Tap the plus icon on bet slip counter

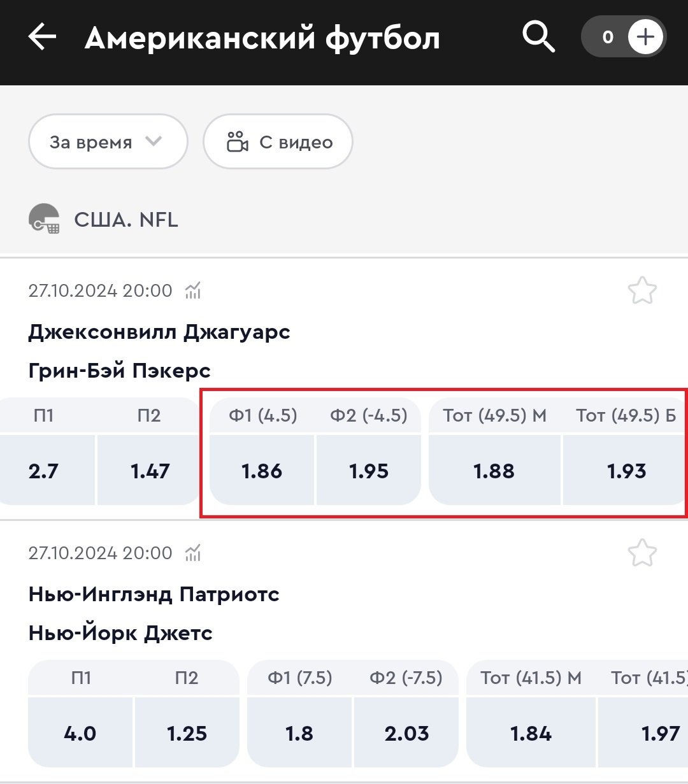[x=645, y=38]
